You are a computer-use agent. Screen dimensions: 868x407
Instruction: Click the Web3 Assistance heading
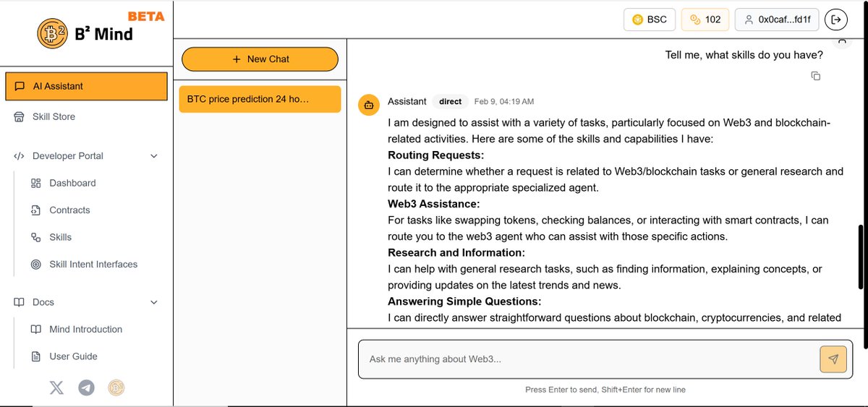click(x=434, y=204)
